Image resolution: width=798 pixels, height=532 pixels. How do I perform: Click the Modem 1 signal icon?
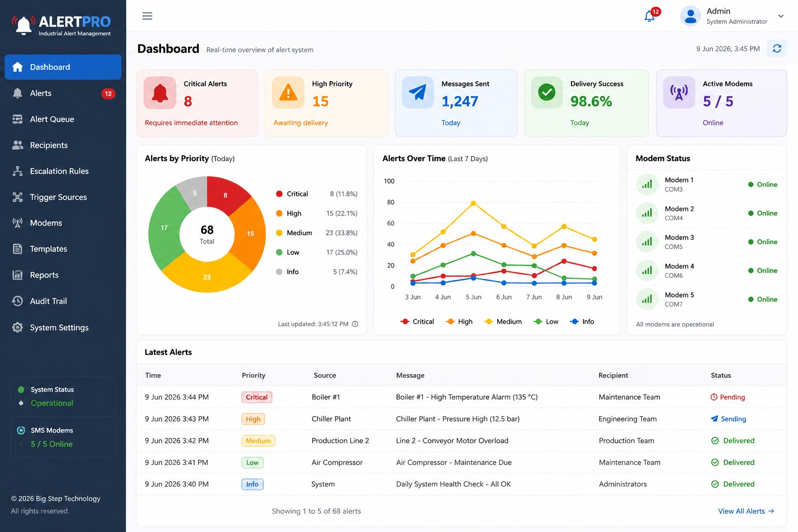[x=647, y=184]
